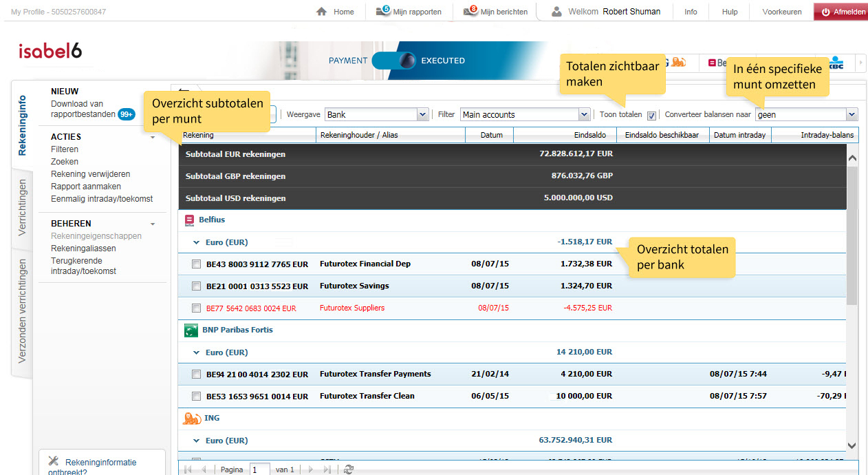This screenshot has width=868, height=475.
Task: Switch to the Verrichtingen side tab
Action: coord(23,208)
